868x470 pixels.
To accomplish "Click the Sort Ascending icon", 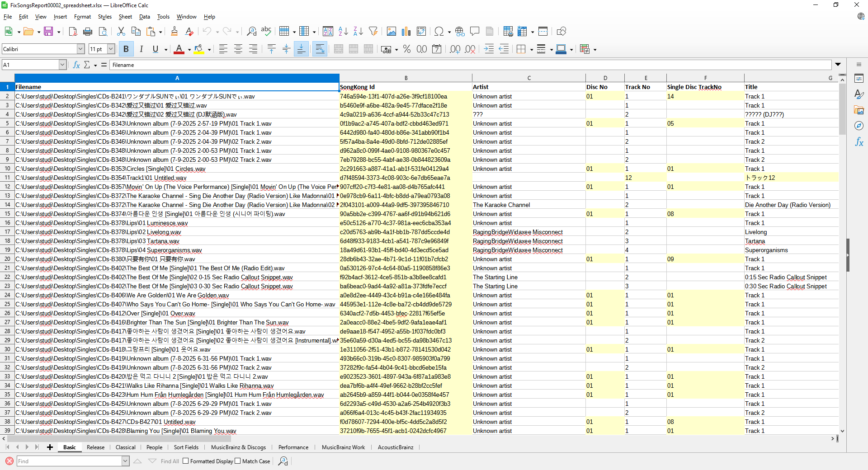I will coord(343,31).
